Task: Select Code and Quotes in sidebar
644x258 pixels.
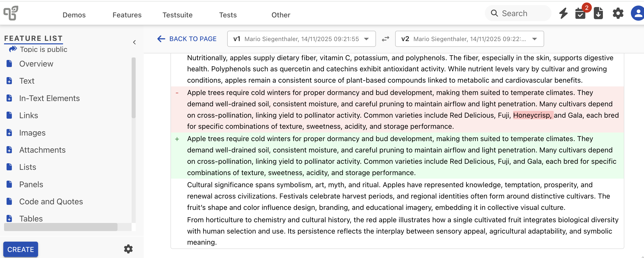Action: pos(51,202)
